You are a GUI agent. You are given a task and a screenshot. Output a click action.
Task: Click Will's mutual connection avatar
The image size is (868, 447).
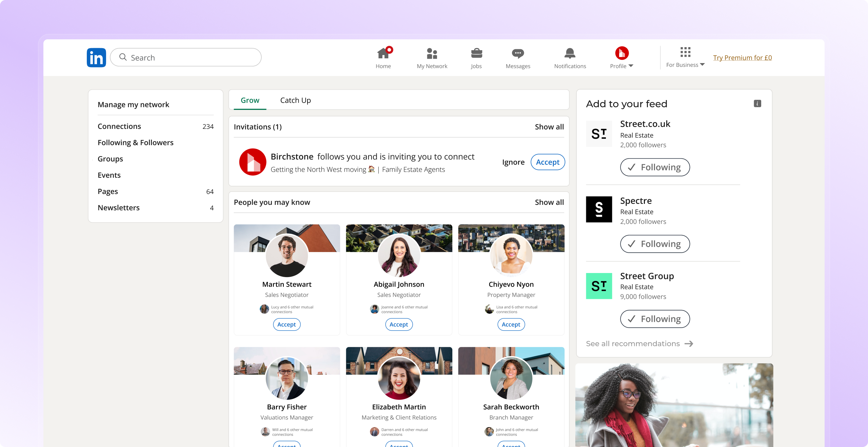tap(265, 431)
